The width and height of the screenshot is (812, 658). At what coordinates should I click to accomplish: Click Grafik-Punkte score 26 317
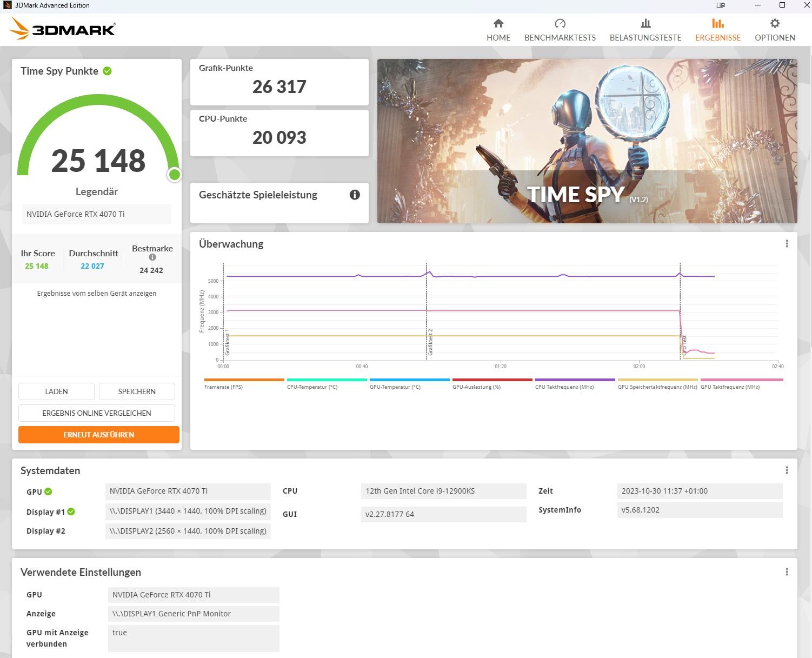pos(279,87)
